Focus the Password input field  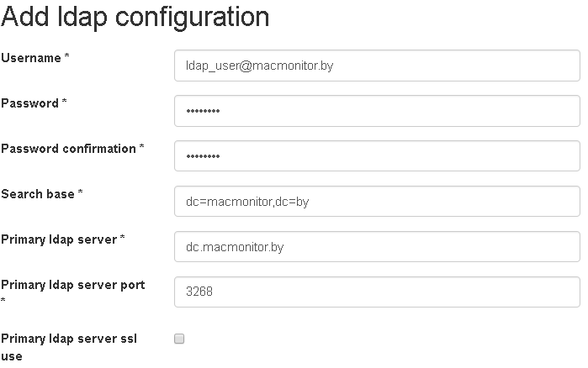(x=376, y=111)
